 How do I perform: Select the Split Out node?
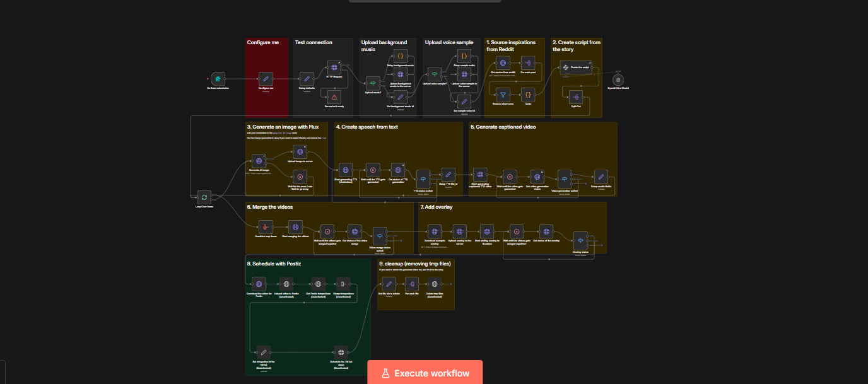[x=575, y=96]
